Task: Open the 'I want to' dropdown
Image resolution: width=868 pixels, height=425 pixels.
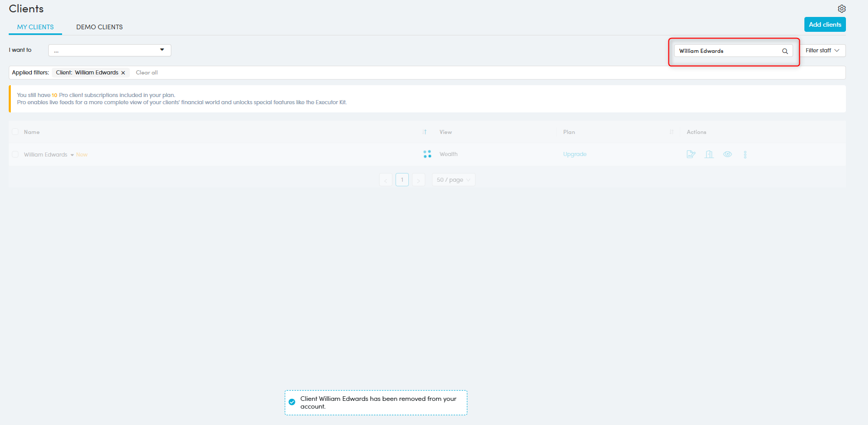Action: [109, 50]
